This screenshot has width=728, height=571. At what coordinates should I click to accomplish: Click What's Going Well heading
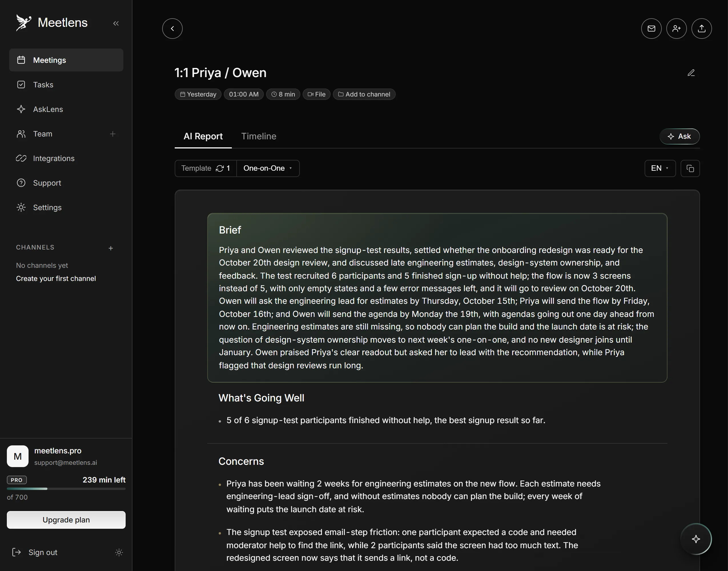coord(262,398)
